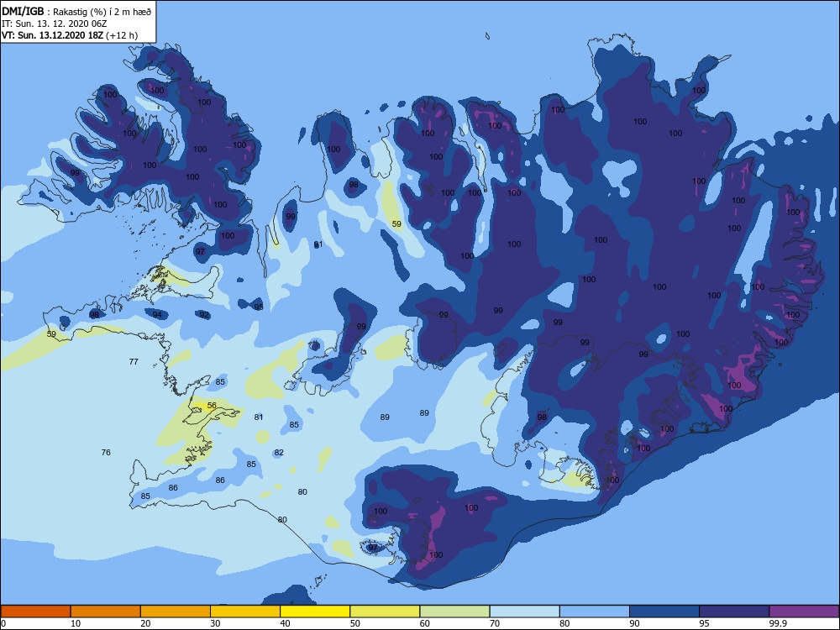Choose the light green 60–70 legend swatch
Viewport: 840px width, 630px height.
point(454,612)
